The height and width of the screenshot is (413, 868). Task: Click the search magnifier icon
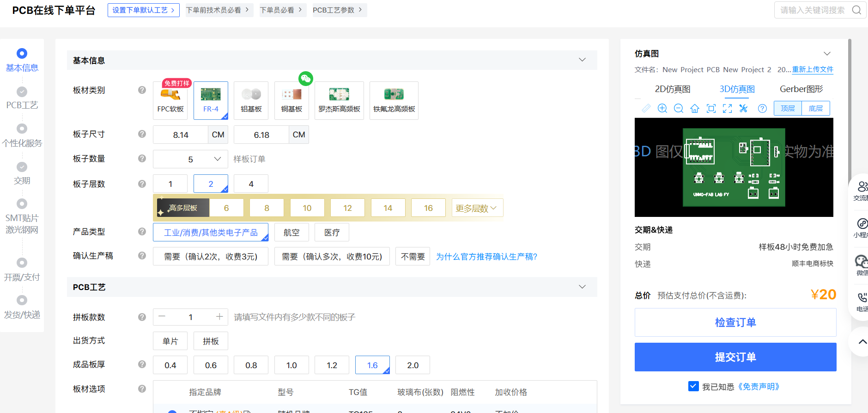point(856,10)
